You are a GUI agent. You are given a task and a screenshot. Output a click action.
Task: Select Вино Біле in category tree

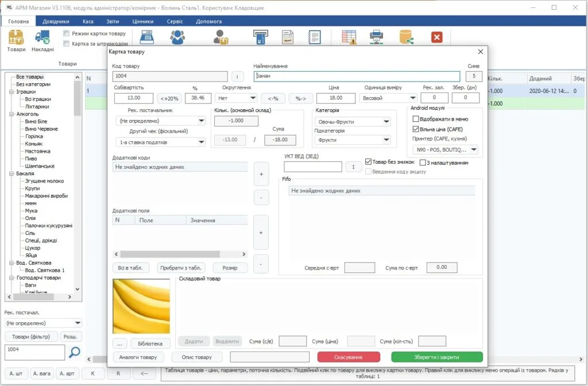point(36,122)
